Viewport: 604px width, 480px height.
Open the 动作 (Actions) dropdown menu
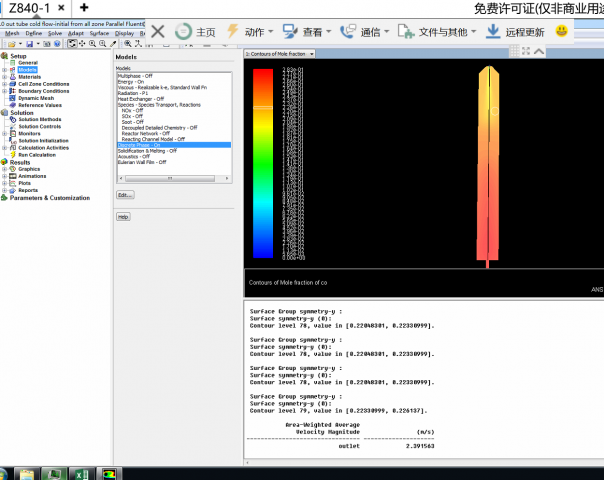pyautogui.click(x=259, y=32)
